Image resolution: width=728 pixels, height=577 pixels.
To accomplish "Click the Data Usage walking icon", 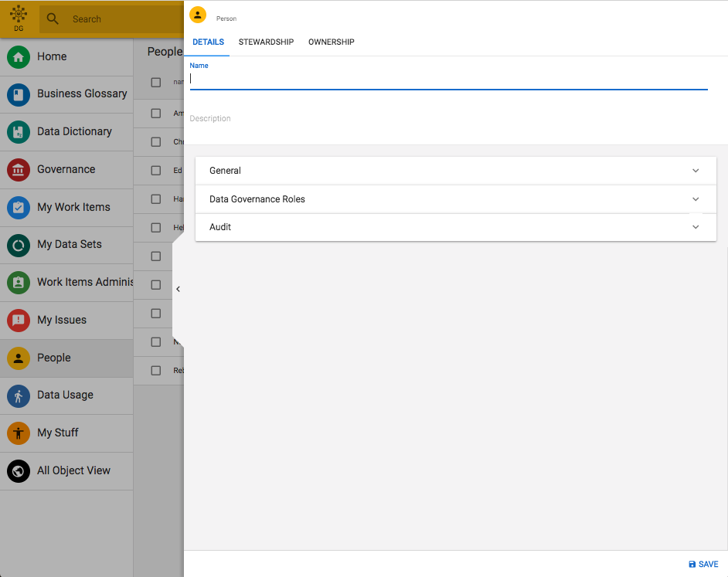I will click(19, 396).
